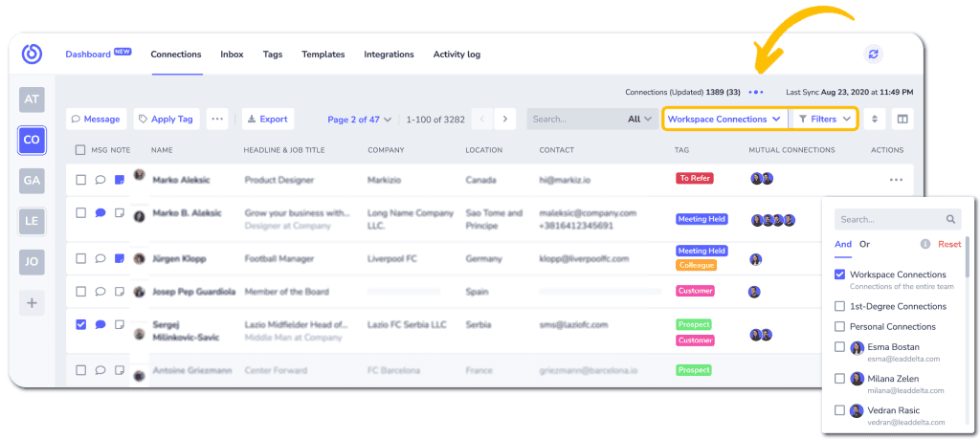Viewport: 980px width, 439px height.
Task: Click the sort arrows icon beside Filters
Action: pyautogui.click(x=875, y=119)
